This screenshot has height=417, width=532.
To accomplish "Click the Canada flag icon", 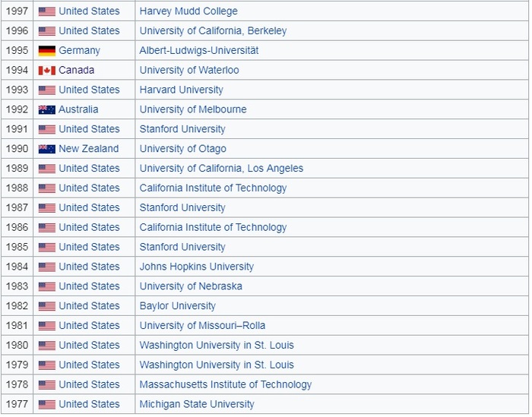I will [x=47, y=71].
